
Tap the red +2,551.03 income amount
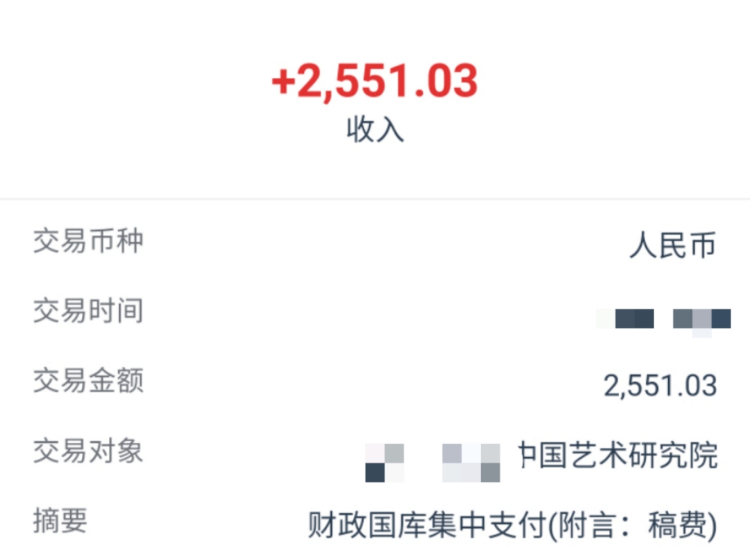point(374,81)
